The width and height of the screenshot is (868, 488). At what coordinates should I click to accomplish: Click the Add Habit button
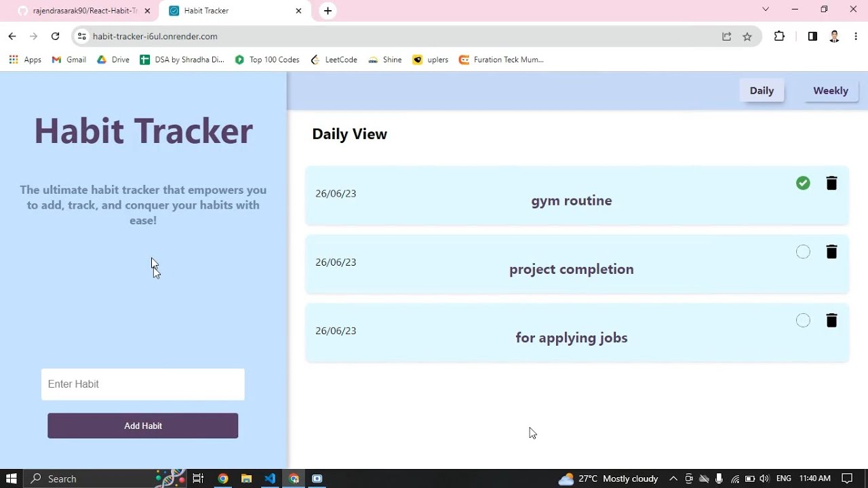point(142,426)
